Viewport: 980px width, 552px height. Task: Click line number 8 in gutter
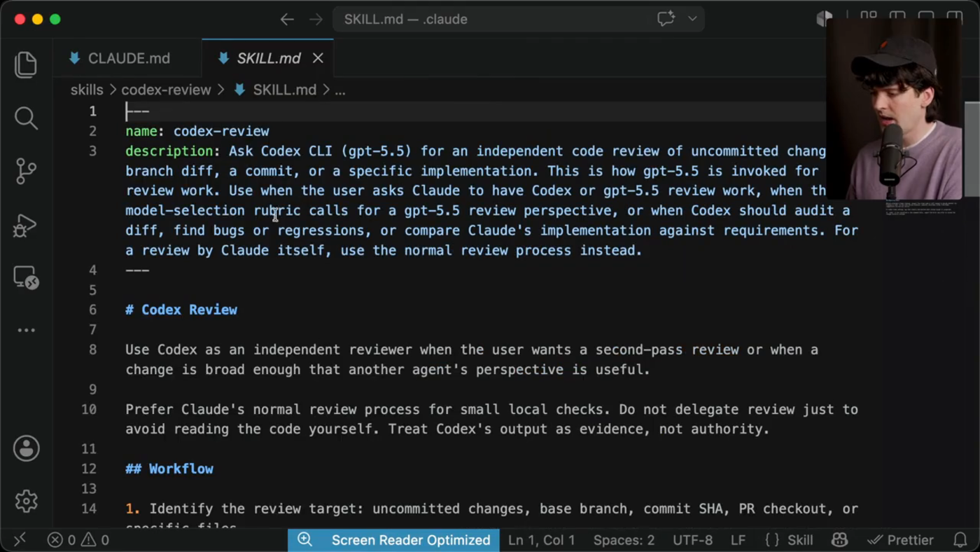[x=92, y=350]
